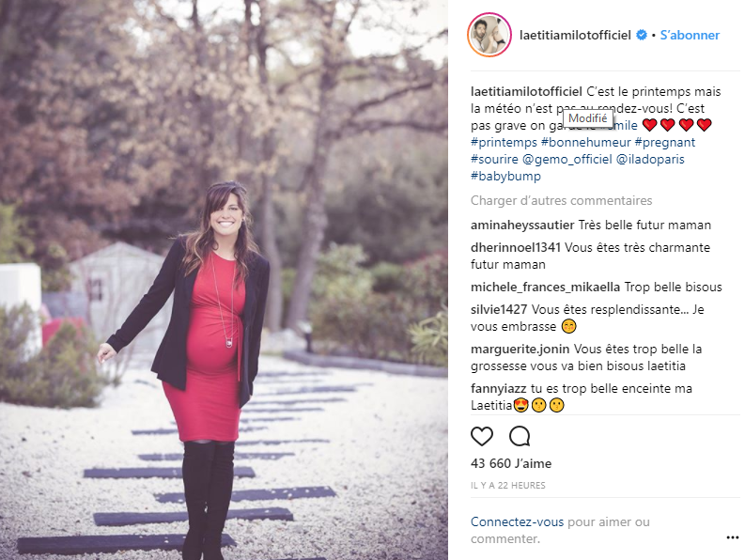This screenshot has height=560, width=745.
Task: Visit the @gemo_officiel mention
Action: point(567,159)
